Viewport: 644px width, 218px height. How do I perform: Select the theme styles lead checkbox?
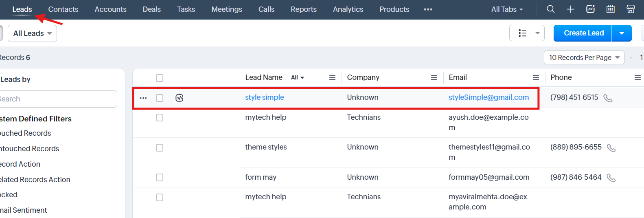(x=160, y=148)
